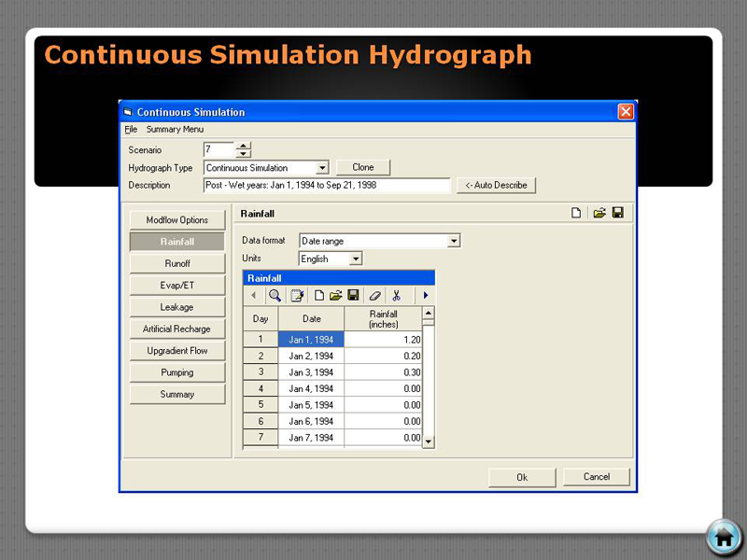Increase the Scenario number with up arrow
This screenshot has height=560, width=747.
[x=243, y=146]
